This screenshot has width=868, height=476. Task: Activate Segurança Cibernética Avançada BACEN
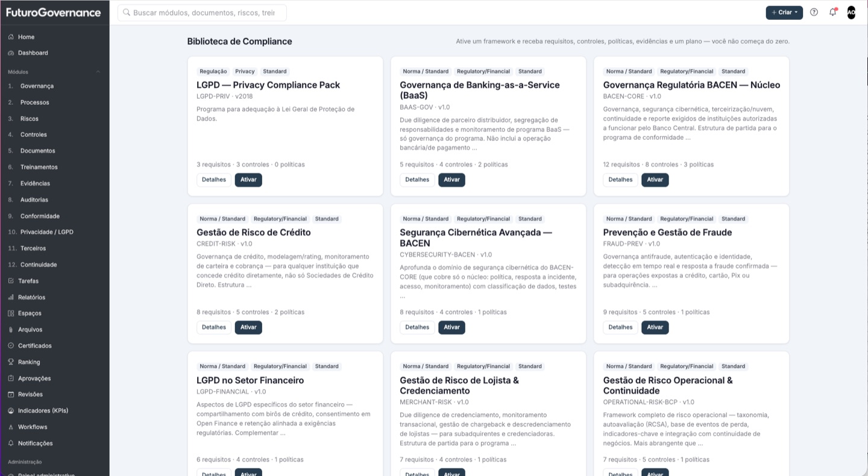451,327
